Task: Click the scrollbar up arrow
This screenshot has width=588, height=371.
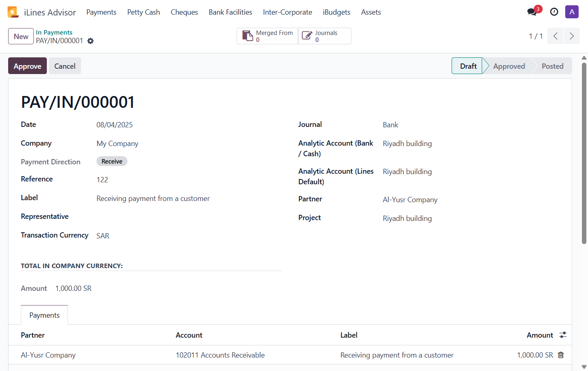Action: point(584,58)
